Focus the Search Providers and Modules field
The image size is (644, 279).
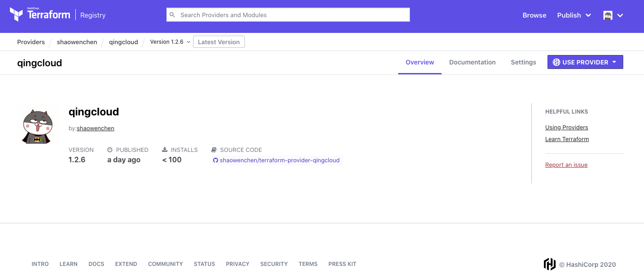coord(288,15)
